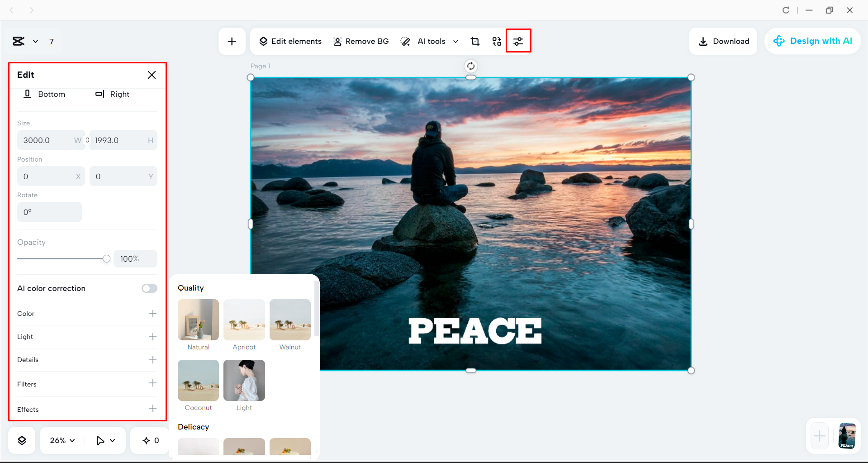
Task: Click the Replace image icon in the toolbar
Action: pos(496,41)
